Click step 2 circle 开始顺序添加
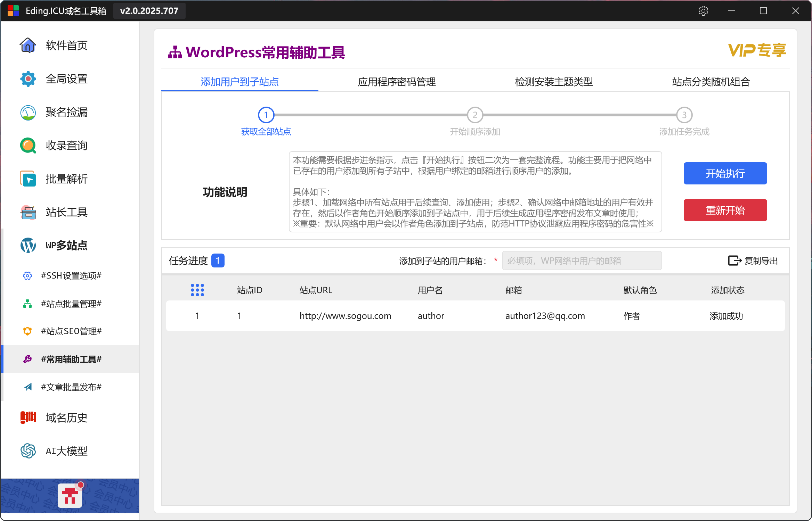812x521 pixels. 475,115
